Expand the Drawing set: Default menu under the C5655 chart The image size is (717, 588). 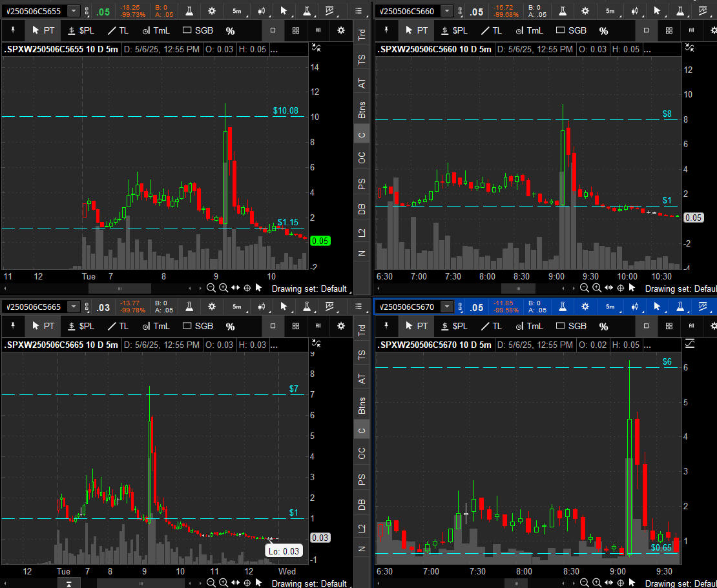coord(309,289)
